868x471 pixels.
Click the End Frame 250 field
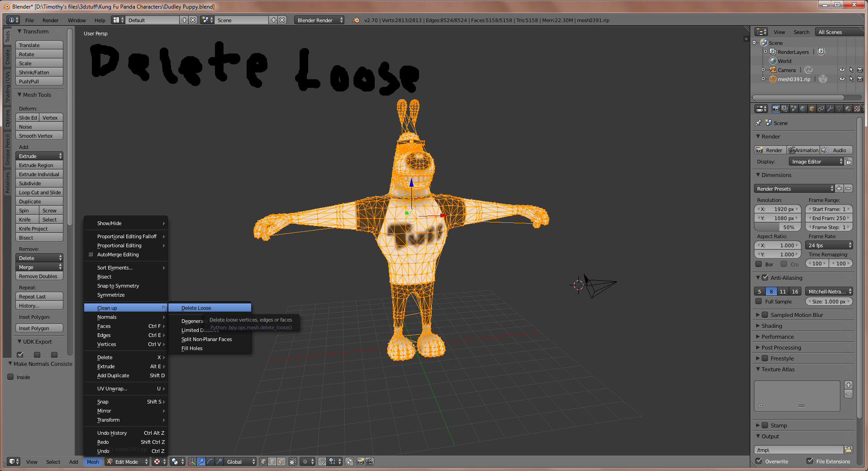[829, 218]
